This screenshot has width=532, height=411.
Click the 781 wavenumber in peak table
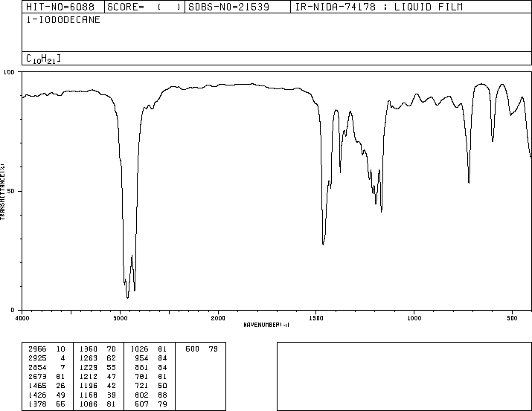coord(141,376)
